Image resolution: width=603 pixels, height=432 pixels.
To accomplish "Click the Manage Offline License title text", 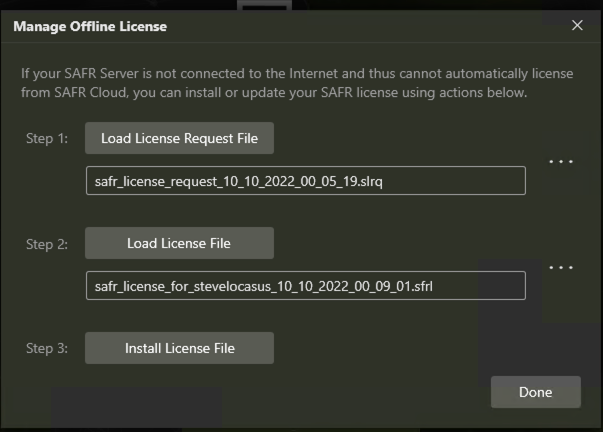I will (x=90, y=27).
